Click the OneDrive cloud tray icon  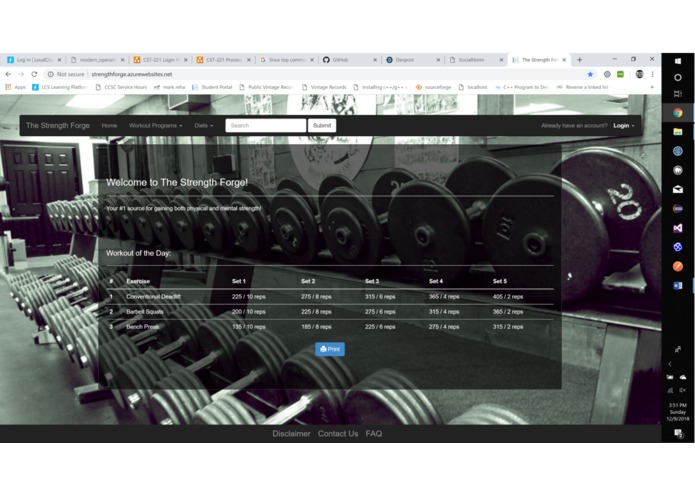click(683, 377)
